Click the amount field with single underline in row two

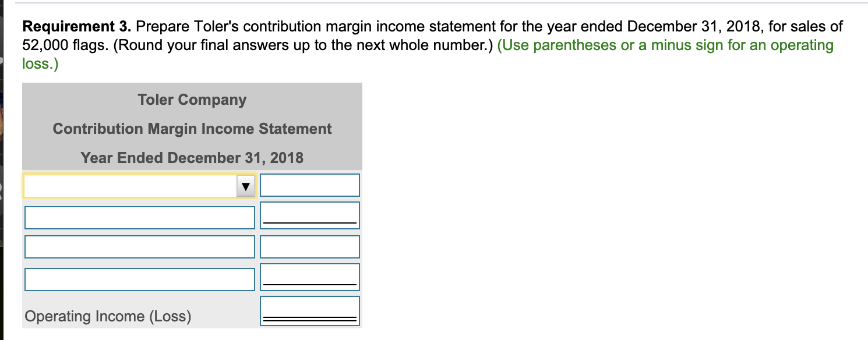click(x=309, y=214)
